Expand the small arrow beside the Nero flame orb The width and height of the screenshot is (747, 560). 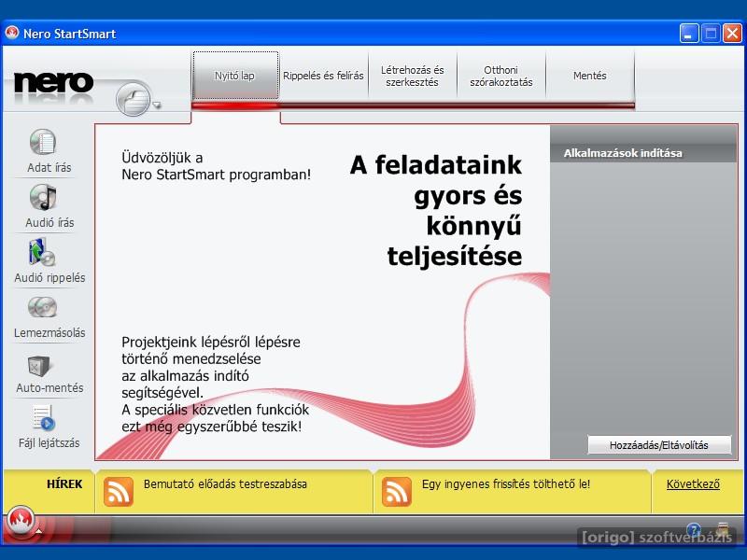[38, 530]
